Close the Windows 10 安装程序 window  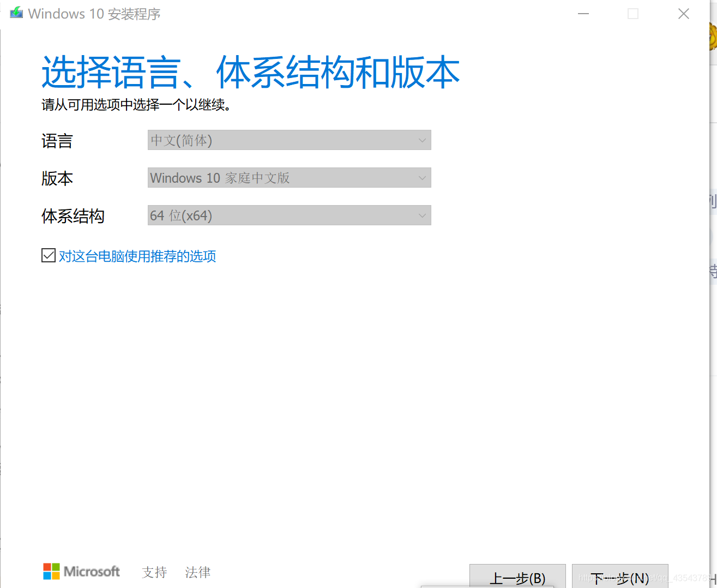684,14
